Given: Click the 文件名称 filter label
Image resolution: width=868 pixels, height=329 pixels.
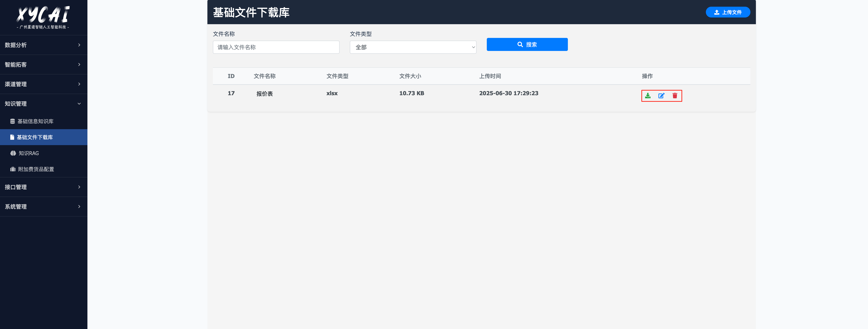Looking at the screenshot, I should [x=224, y=34].
